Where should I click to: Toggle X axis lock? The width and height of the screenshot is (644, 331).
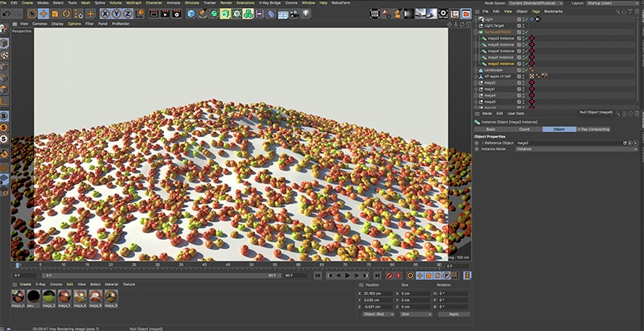point(105,14)
